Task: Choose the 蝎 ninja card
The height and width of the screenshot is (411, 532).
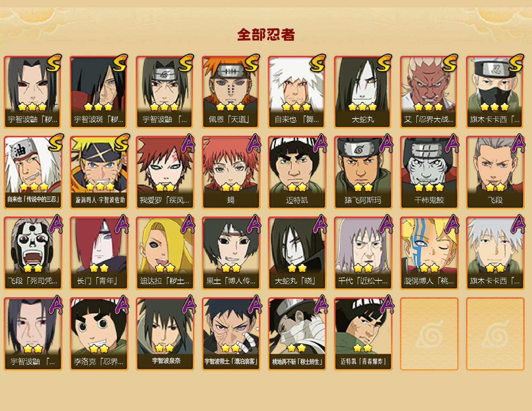Action: [x=231, y=172]
